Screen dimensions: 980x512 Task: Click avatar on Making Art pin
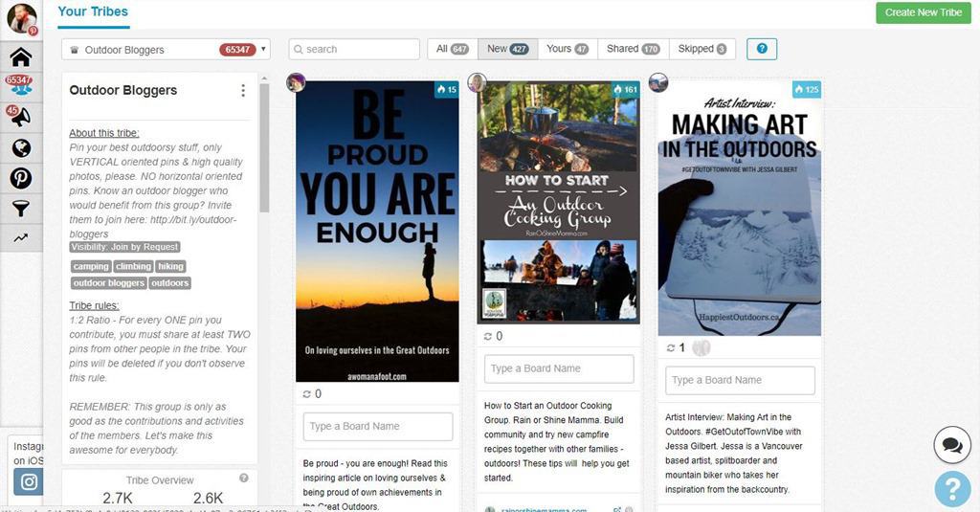click(x=658, y=82)
